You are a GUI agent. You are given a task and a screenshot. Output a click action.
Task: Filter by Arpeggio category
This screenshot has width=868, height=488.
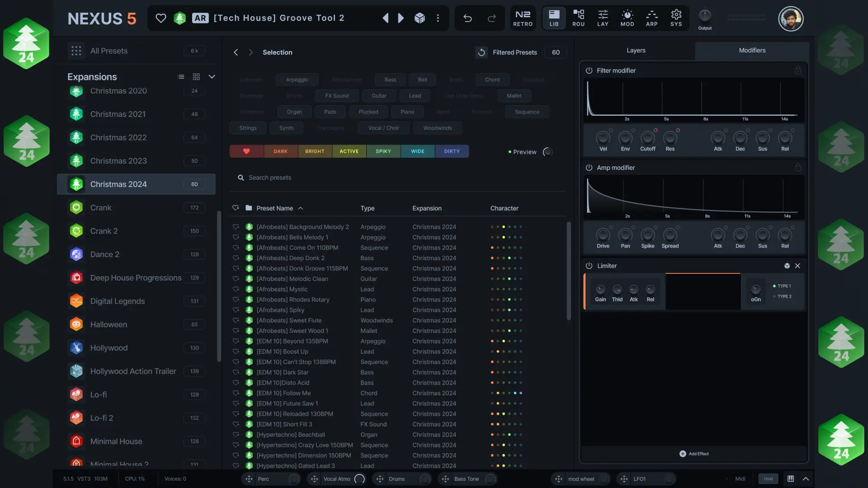click(297, 80)
